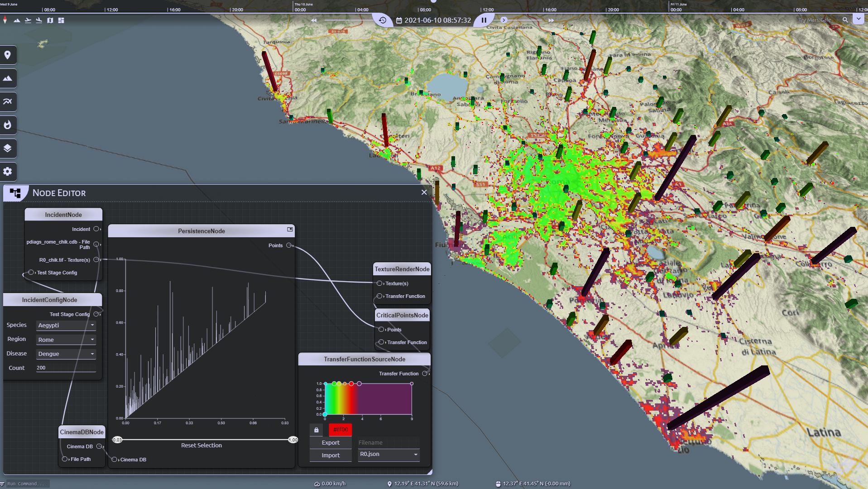Click PersistenceNode Cinema DB input socket
This screenshot has height=489, width=868.
[x=114, y=460]
